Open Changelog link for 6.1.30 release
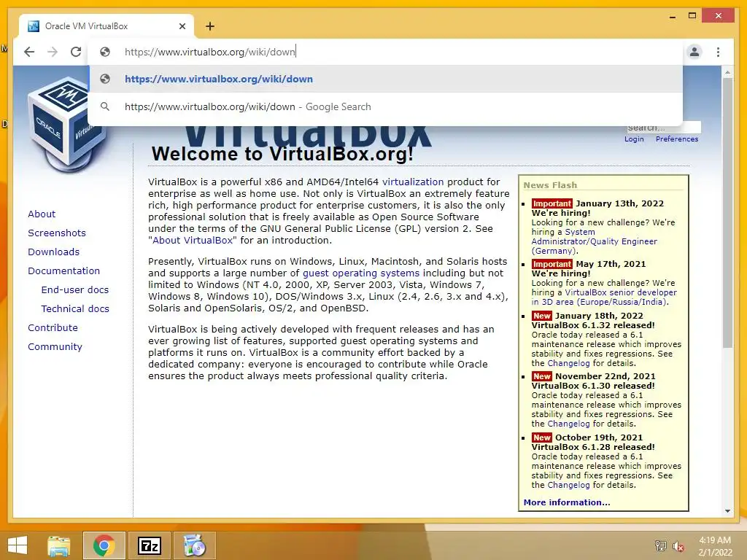Screen dimensions: 747x560 point(568,424)
